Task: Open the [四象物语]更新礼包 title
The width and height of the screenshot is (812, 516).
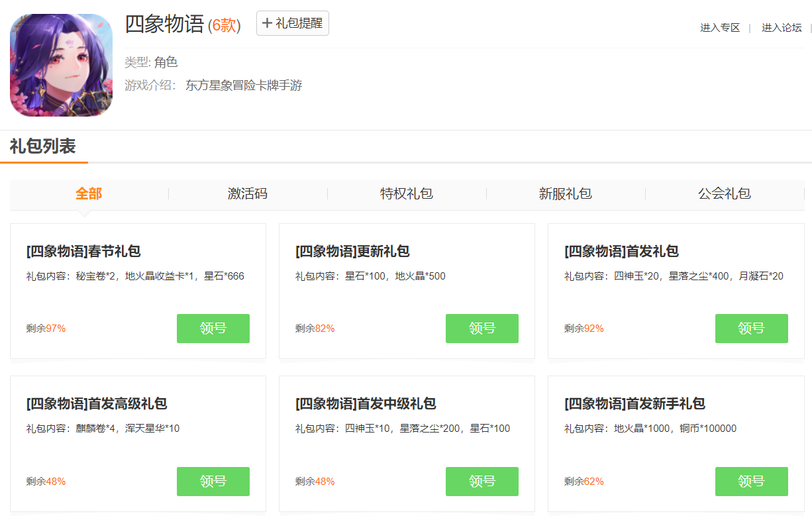Action: 352,252
